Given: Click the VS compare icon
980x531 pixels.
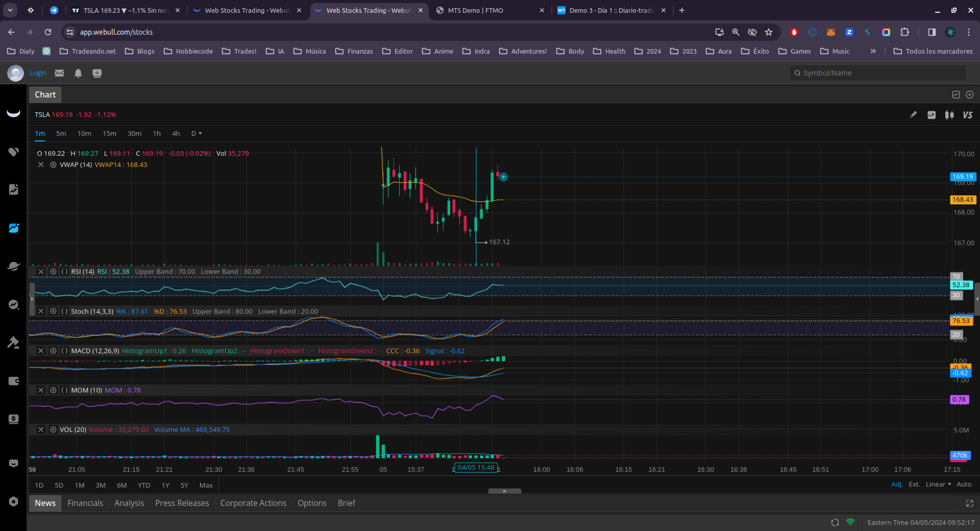Looking at the screenshot, I should pos(967,115).
